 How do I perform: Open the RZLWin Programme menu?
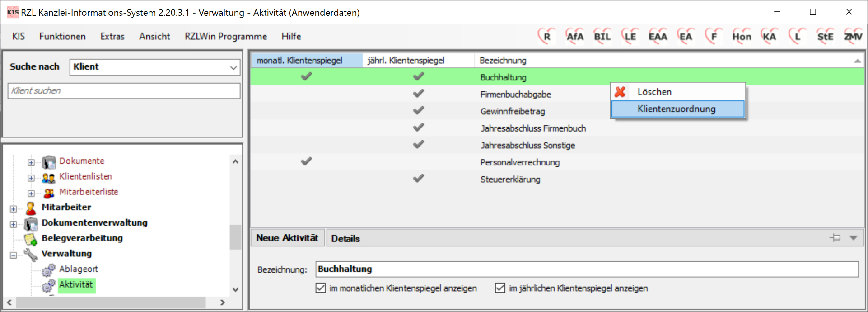click(x=225, y=36)
